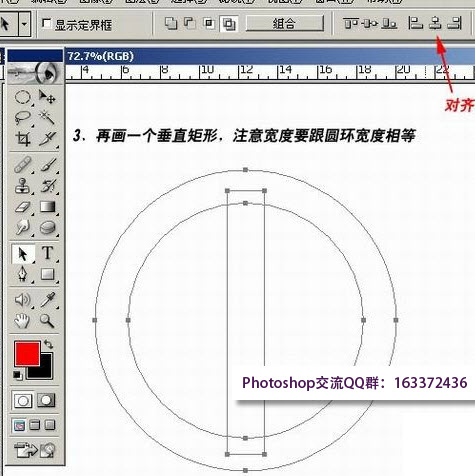Choose the Pen tool
This screenshot has width=475, height=476.
coord(22,274)
